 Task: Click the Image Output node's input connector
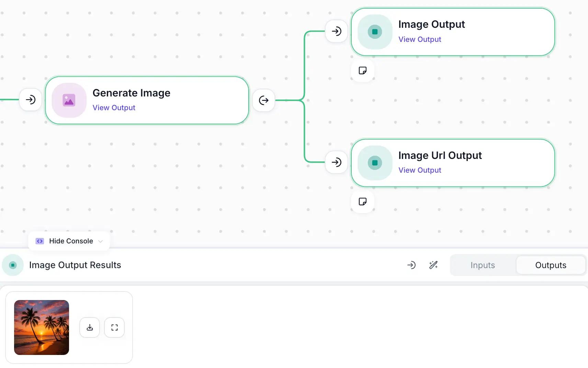click(337, 31)
